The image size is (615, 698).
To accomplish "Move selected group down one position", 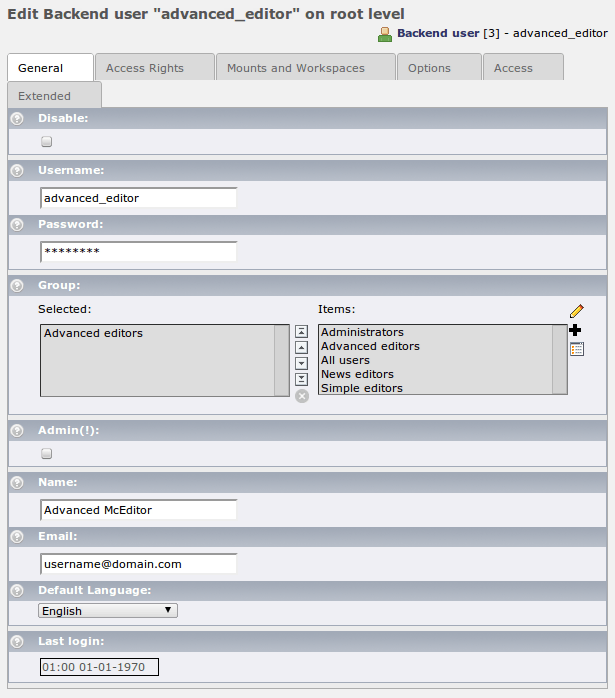I will point(301,363).
